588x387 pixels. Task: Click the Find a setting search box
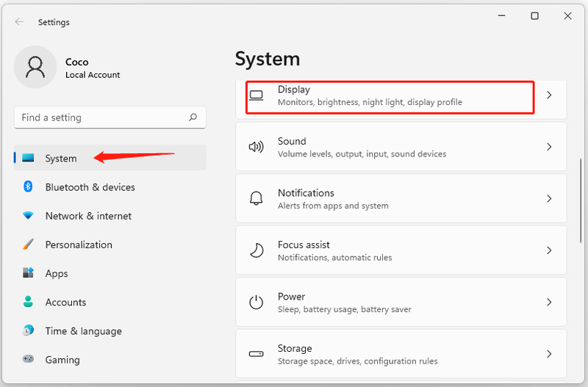pos(110,117)
